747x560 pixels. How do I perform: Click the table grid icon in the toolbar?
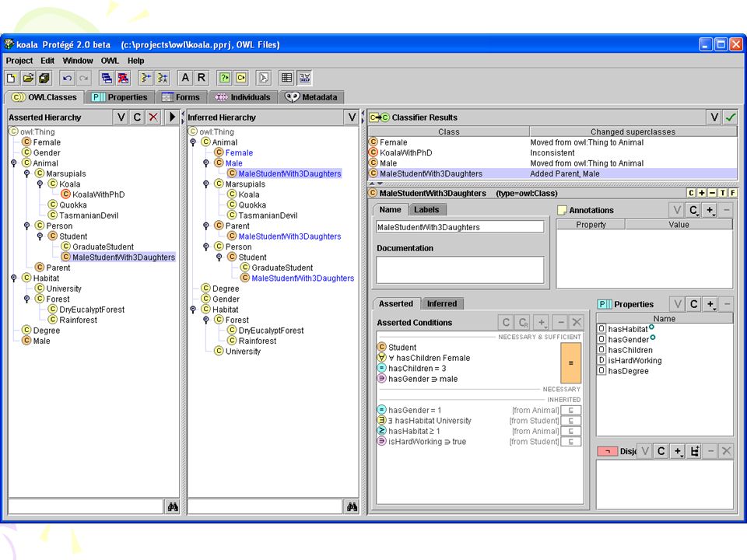pyautogui.click(x=286, y=78)
